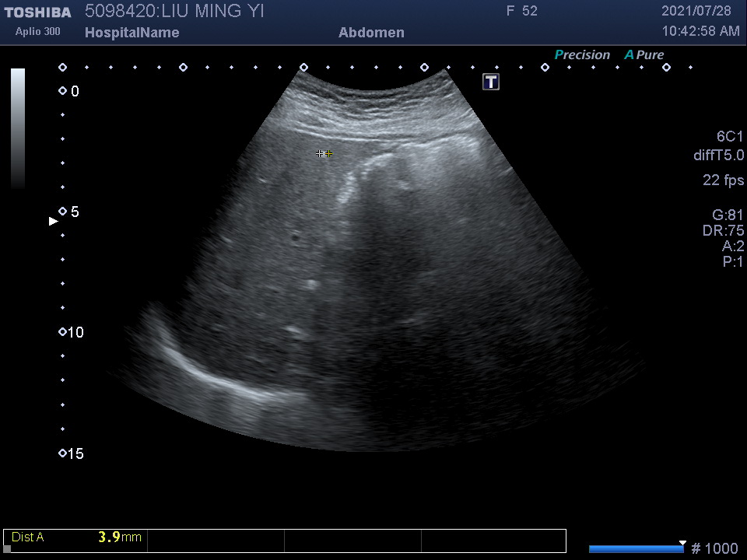This screenshot has width=747, height=560.
Task: Select the 15 cm depth scale marker
Action: point(63,453)
